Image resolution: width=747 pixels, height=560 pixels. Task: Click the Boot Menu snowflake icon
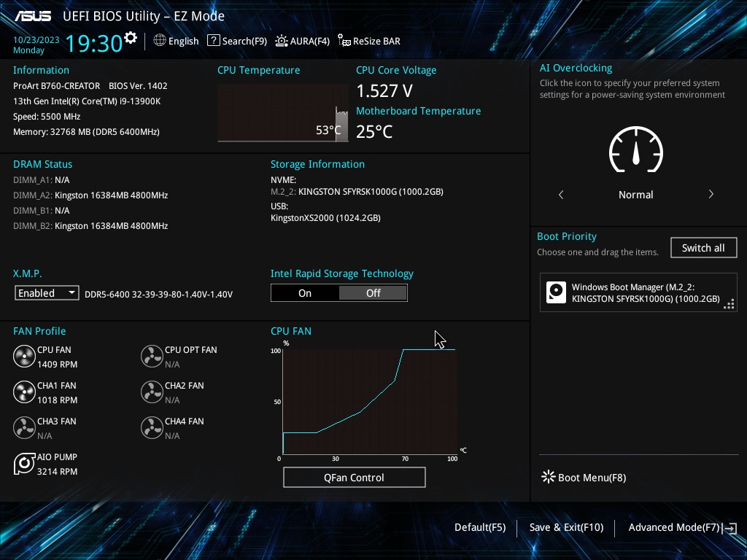(549, 477)
